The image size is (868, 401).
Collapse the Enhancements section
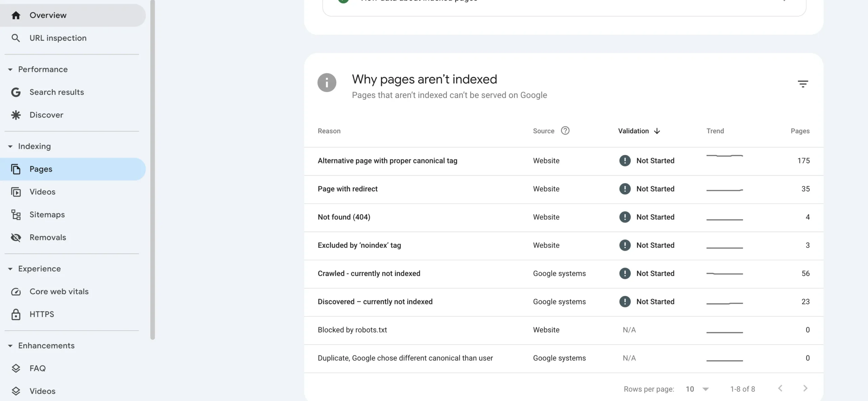click(x=10, y=346)
